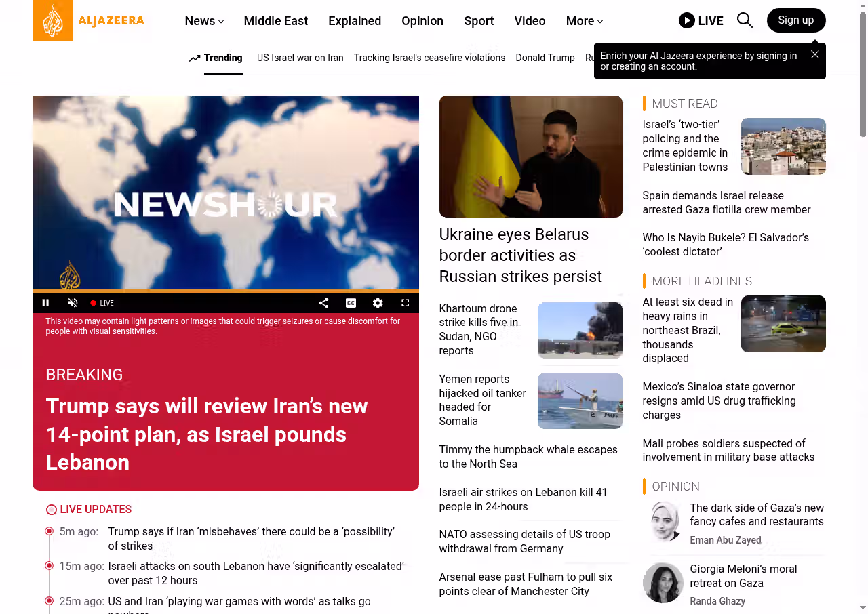868x614 pixels.
Task: Open the Timmy the humpback whale article
Action: 528,457
